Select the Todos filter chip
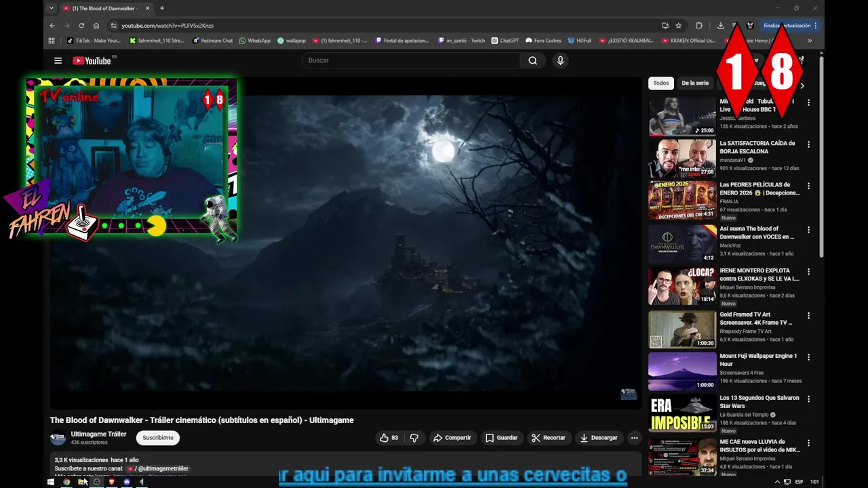The height and width of the screenshot is (488, 868). click(661, 83)
